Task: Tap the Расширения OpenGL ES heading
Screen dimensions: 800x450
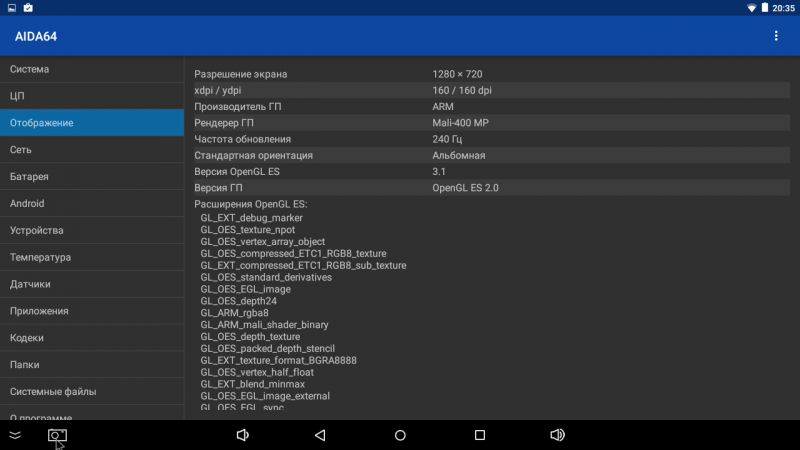Action: pyautogui.click(x=251, y=204)
